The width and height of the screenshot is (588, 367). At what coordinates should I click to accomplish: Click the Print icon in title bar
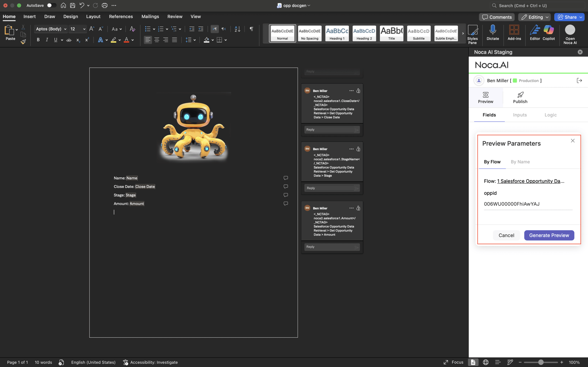[105, 5]
